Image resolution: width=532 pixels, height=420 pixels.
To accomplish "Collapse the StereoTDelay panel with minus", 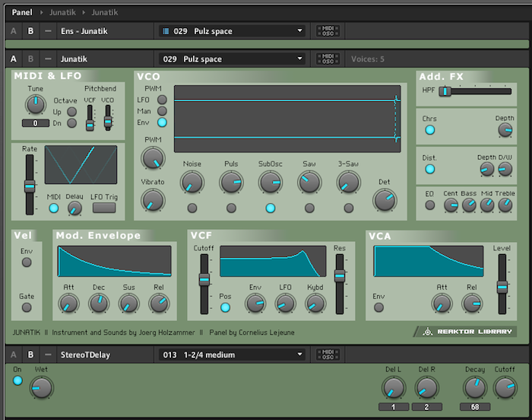I will (x=48, y=355).
